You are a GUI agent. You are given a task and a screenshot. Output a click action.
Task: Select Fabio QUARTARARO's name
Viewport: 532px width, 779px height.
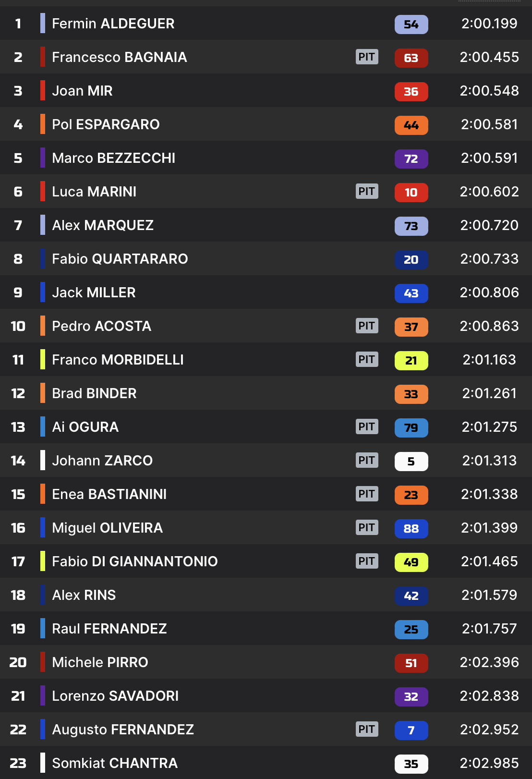click(x=120, y=259)
